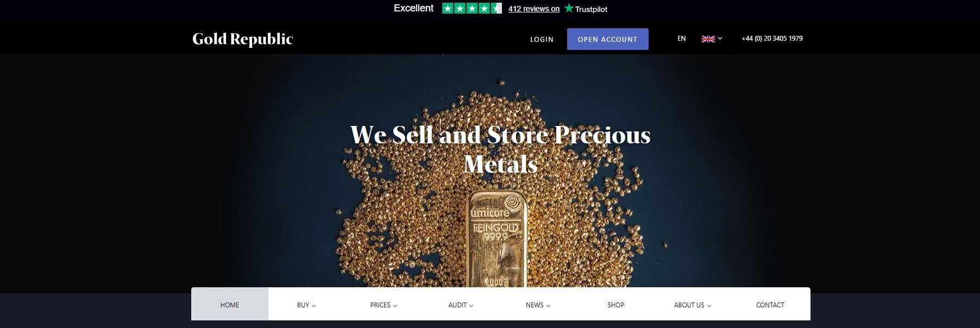The width and height of the screenshot is (980, 328).
Task: Click the LOGIN link
Action: tap(542, 39)
